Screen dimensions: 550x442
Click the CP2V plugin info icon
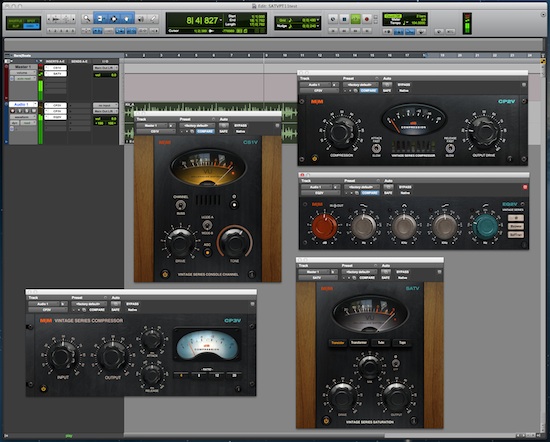[510, 159]
